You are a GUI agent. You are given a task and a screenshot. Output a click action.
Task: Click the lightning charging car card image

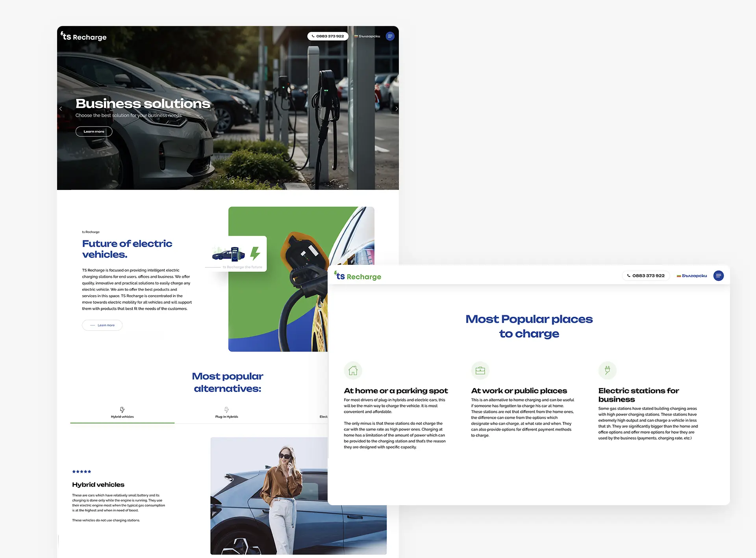(x=236, y=254)
